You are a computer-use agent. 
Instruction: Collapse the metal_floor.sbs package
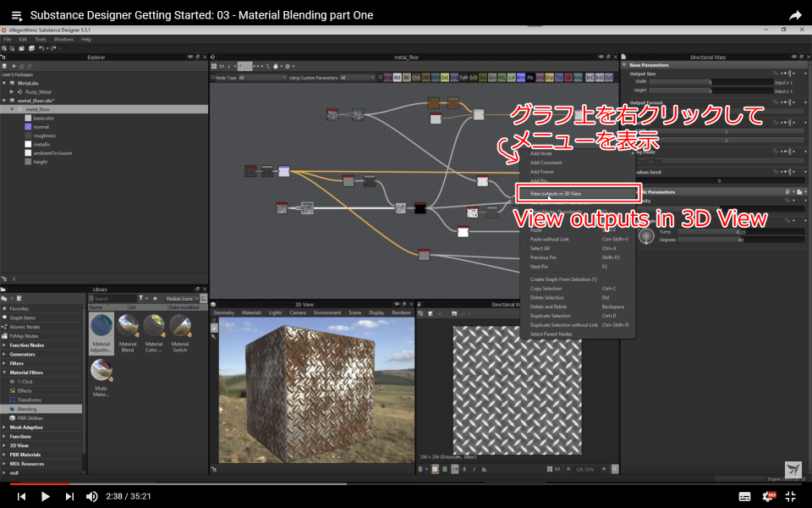click(4, 101)
